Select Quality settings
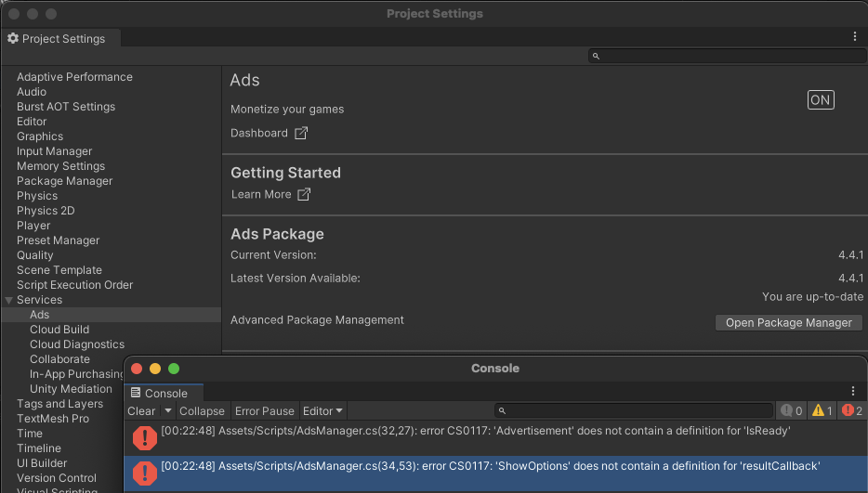The height and width of the screenshot is (493, 868). [35, 255]
